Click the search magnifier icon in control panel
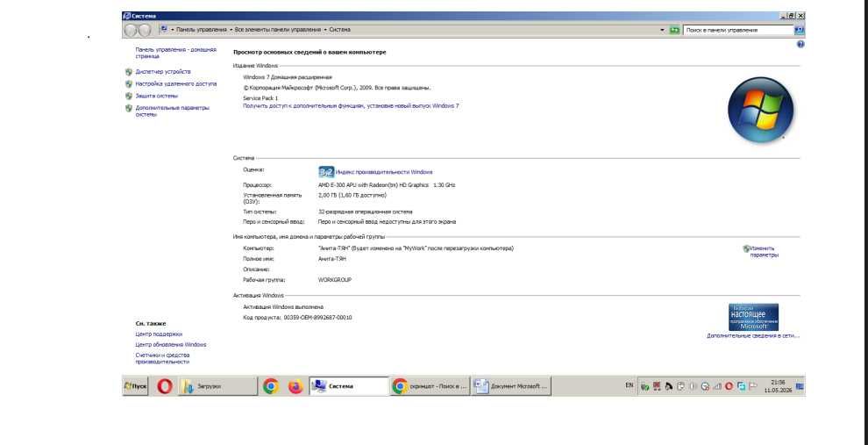 point(799,30)
